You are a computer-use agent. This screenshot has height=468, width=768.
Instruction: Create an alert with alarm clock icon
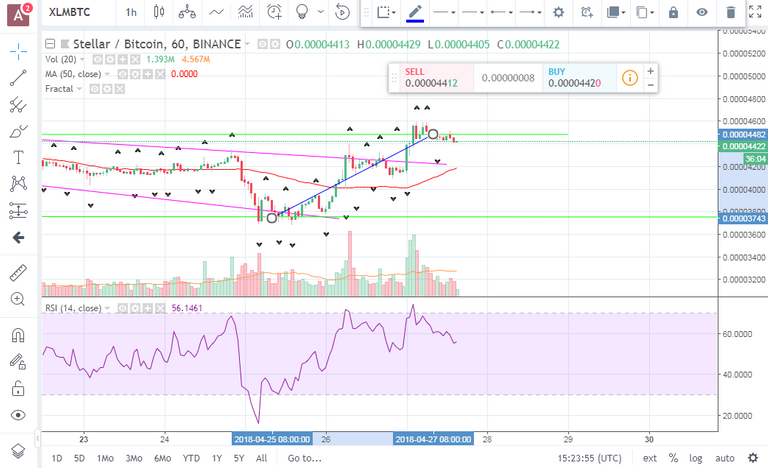(274, 12)
